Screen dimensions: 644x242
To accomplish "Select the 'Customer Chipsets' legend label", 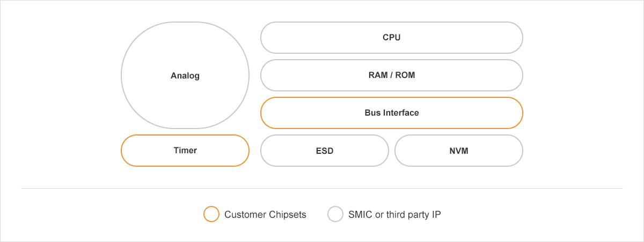I will (265, 215).
